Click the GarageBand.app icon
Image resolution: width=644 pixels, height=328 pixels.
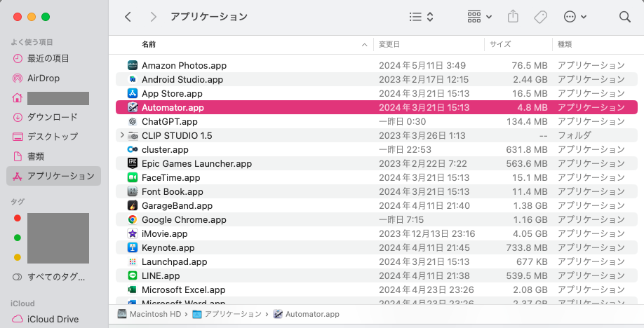coord(132,205)
